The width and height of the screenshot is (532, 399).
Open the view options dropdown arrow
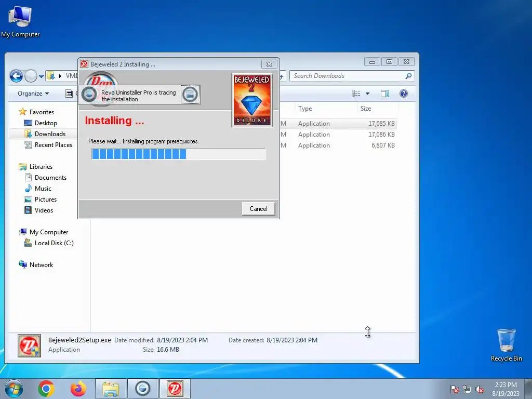367,94
